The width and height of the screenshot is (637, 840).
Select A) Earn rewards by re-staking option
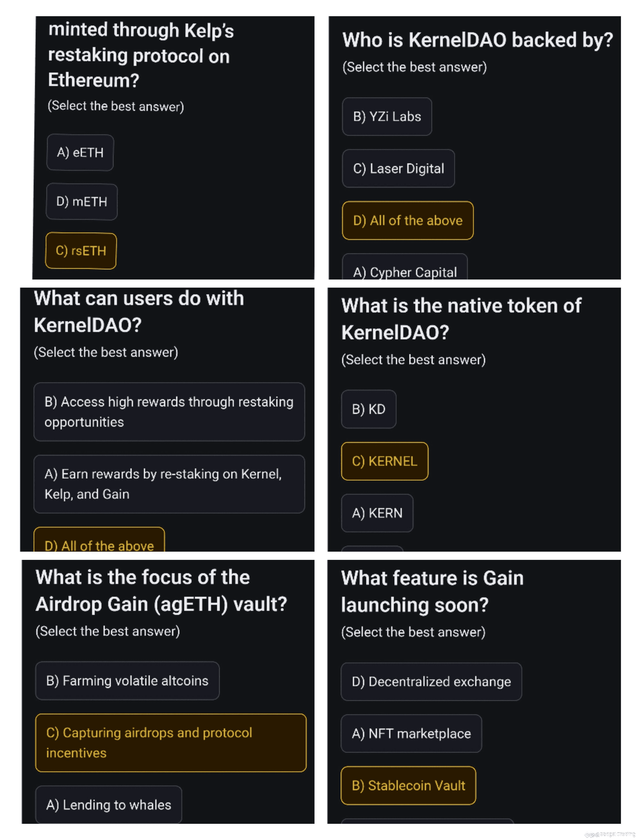169,484
